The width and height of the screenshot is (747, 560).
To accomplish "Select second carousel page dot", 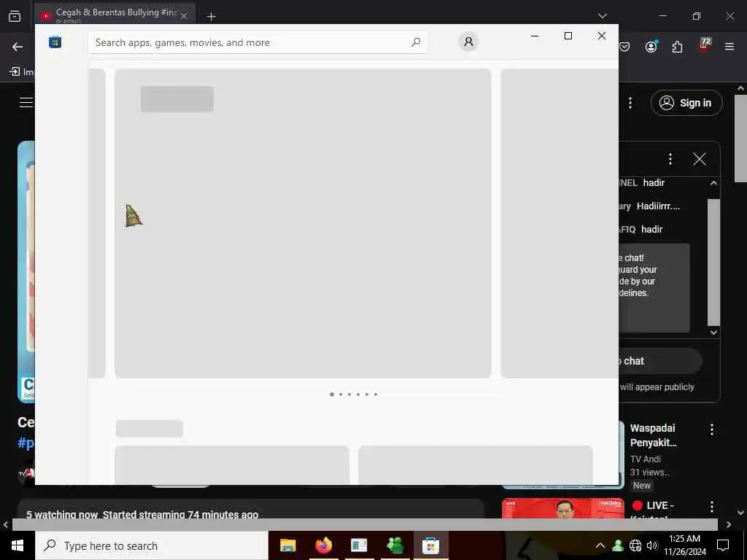I will click(x=341, y=394).
